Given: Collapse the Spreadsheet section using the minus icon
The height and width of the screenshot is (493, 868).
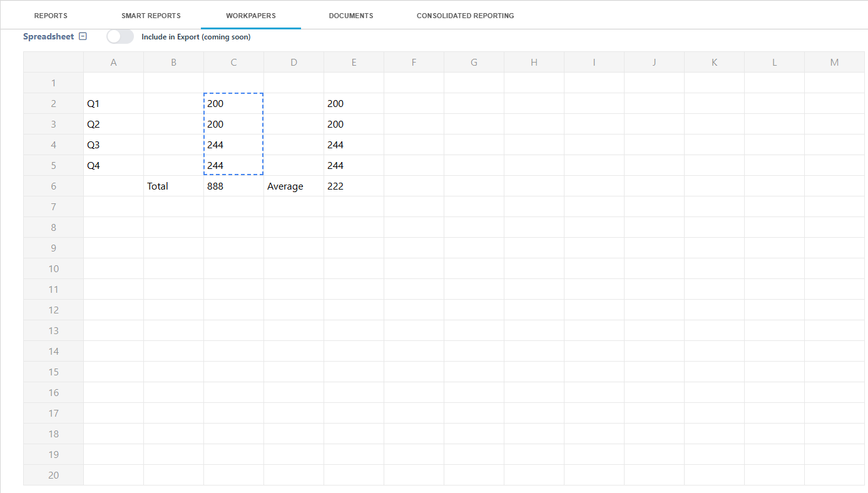Looking at the screenshot, I should [x=83, y=36].
